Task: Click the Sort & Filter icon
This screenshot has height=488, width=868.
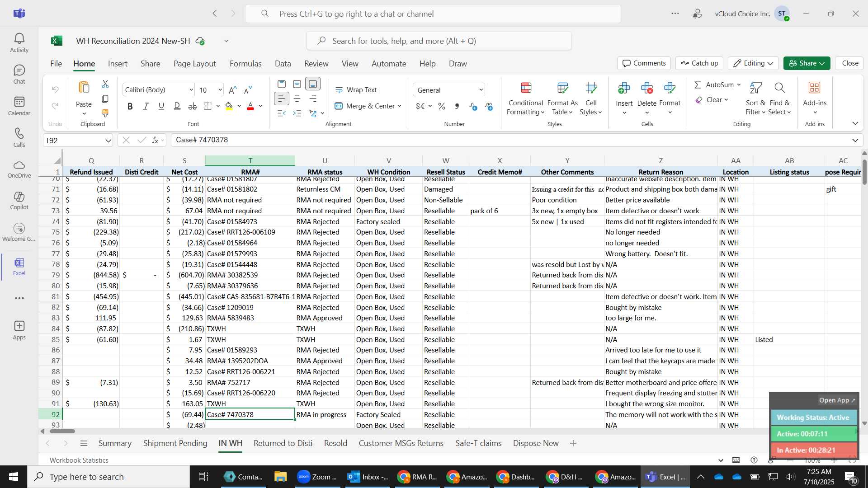Action: (755, 88)
